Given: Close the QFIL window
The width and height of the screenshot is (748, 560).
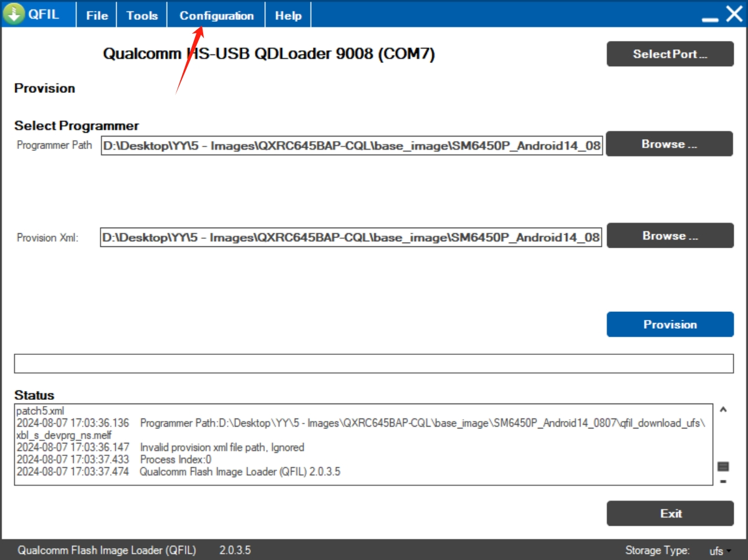Looking at the screenshot, I should click(x=734, y=14).
